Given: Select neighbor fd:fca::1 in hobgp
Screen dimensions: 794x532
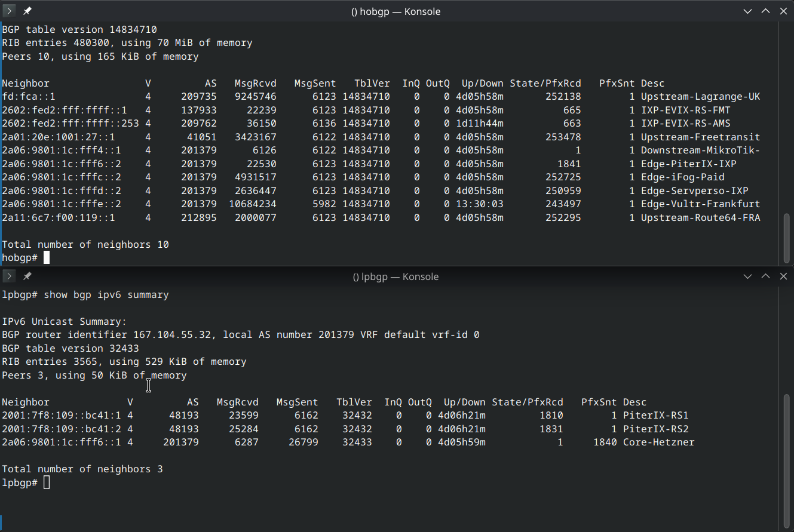Looking at the screenshot, I should click(x=29, y=97).
